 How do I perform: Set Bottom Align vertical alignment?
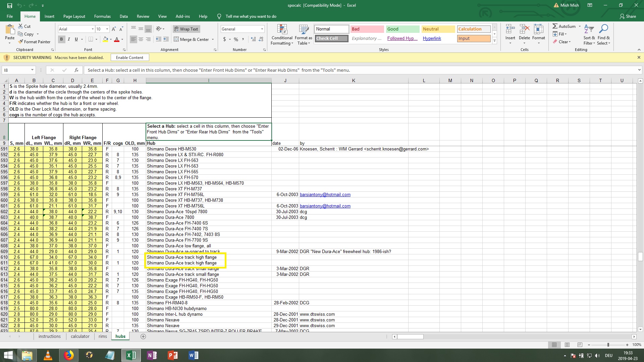pos(148,29)
